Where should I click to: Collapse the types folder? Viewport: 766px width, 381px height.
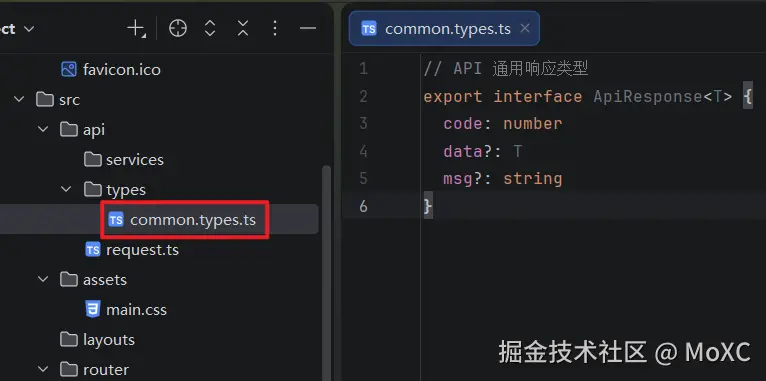click(66, 190)
